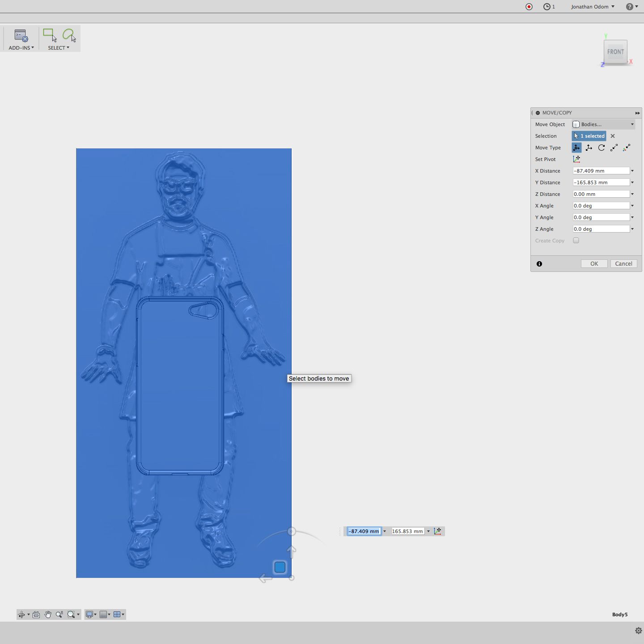
Task: Open the Move Object Bodies dropdown
Action: [603, 124]
